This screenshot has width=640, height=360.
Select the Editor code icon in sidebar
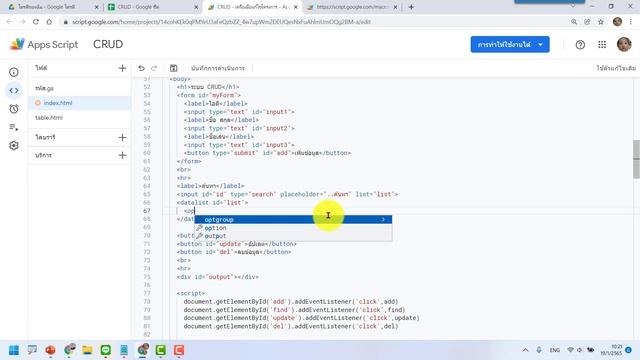[14, 91]
